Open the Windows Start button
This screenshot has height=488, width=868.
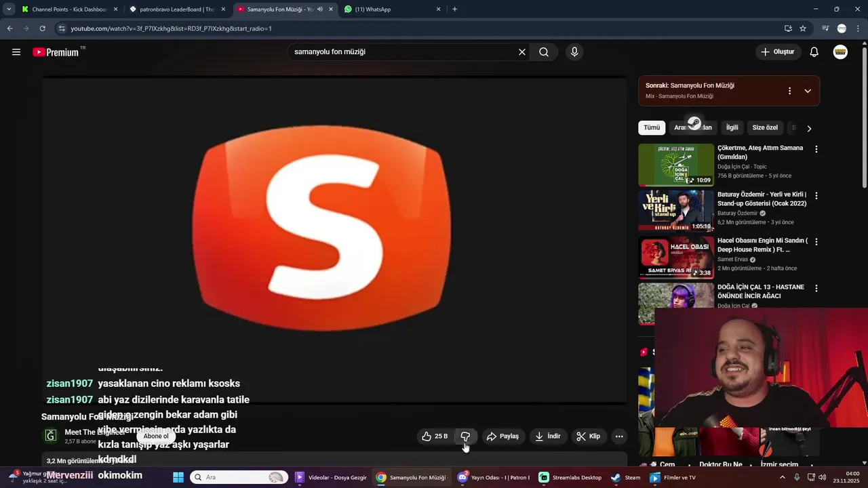[178, 477]
